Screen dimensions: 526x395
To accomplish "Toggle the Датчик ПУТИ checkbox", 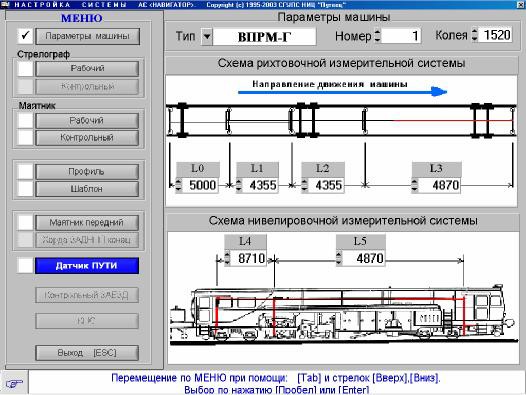I will click(x=25, y=265).
